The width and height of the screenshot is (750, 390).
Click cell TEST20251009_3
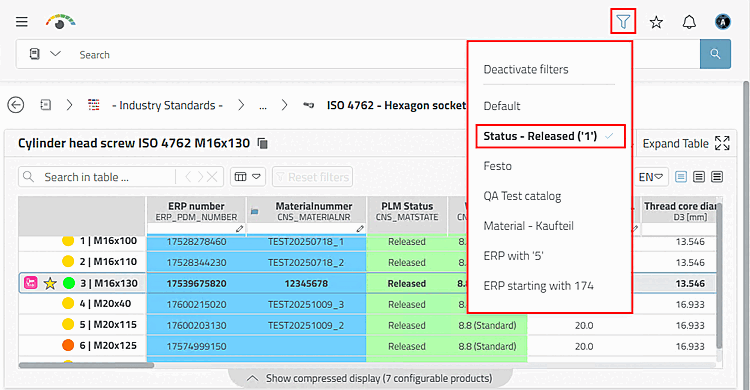point(306,304)
